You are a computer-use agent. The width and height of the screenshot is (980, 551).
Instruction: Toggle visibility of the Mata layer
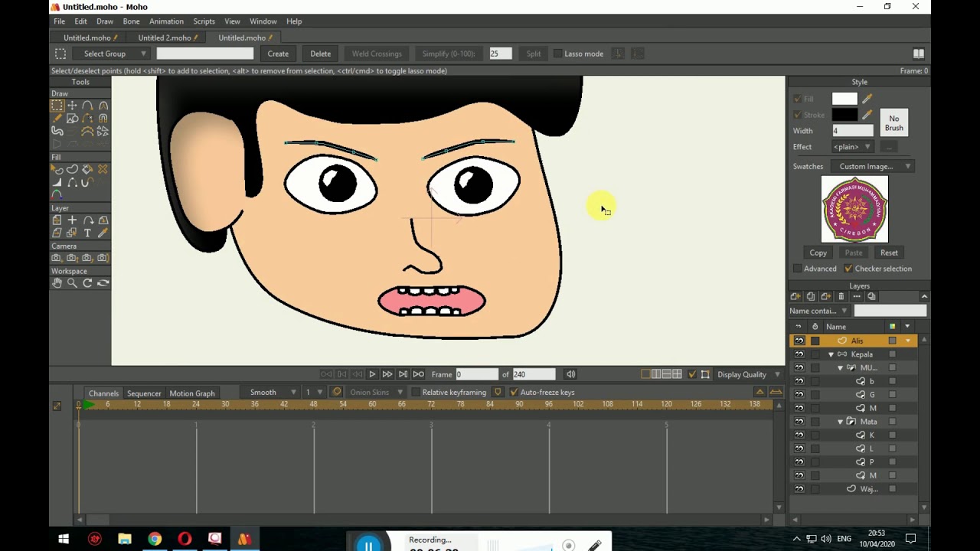point(799,422)
